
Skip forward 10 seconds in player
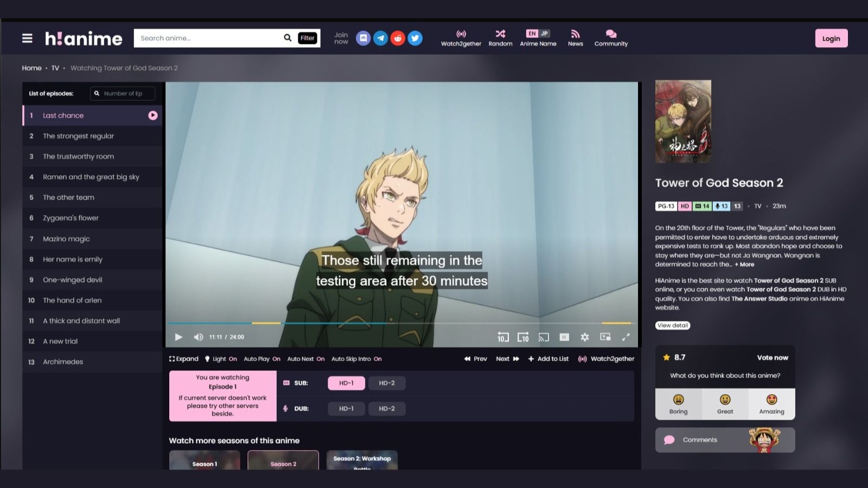[523, 337]
